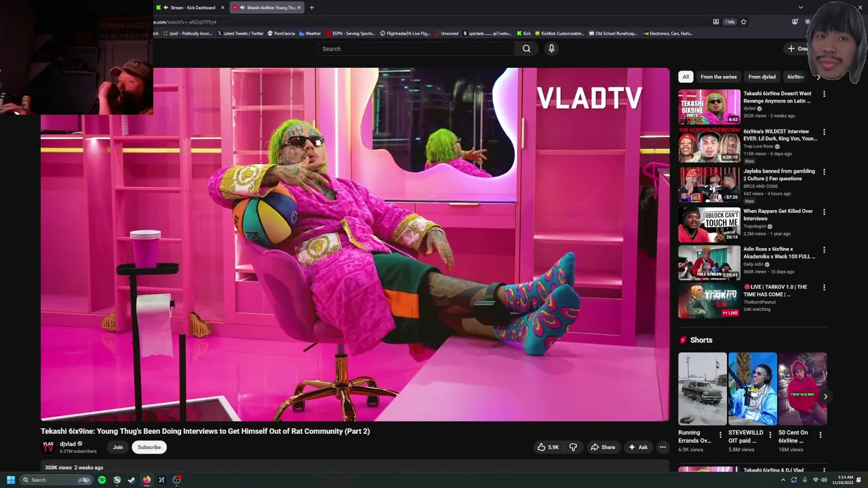This screenshot has width=868, height=488.
Task: Open options menu for Jayleks banned from gambling
Action: 824,172
